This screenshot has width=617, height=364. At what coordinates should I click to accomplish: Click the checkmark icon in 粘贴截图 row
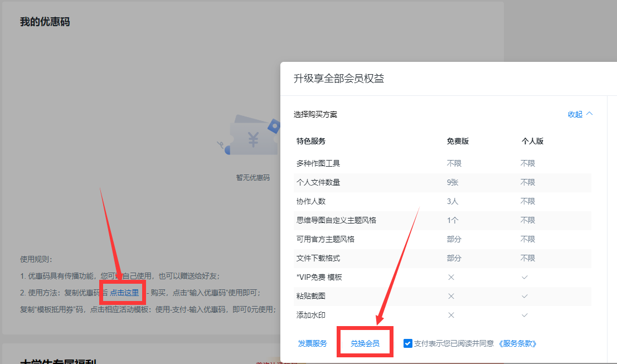pos(524,296)
